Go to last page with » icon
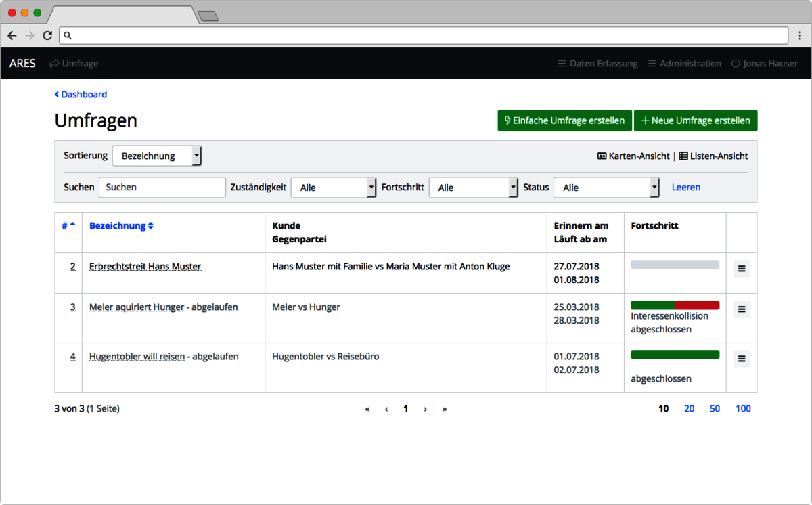 point(445,409)
